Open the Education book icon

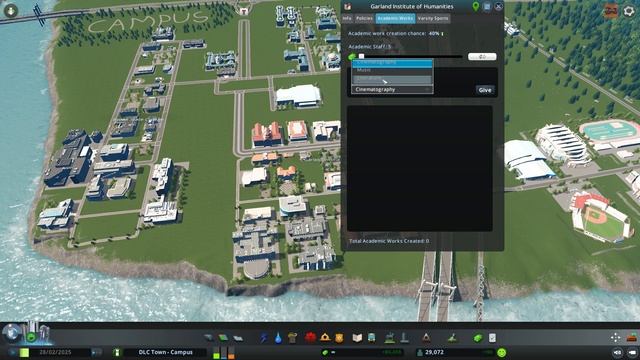pos(357,338)
